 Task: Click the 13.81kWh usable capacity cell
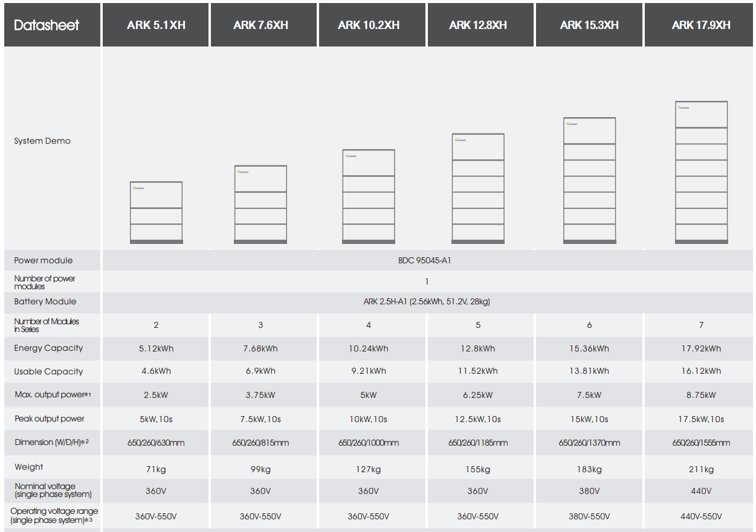589,371
